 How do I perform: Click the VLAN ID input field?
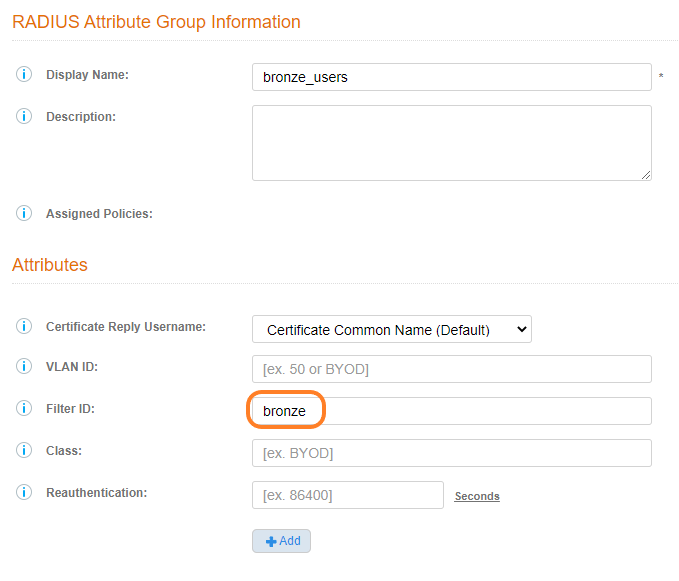point(451,369)
